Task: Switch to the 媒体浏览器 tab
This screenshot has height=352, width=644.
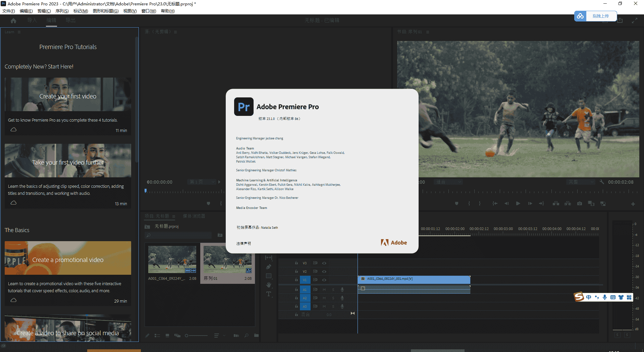Action: [194, 216]
